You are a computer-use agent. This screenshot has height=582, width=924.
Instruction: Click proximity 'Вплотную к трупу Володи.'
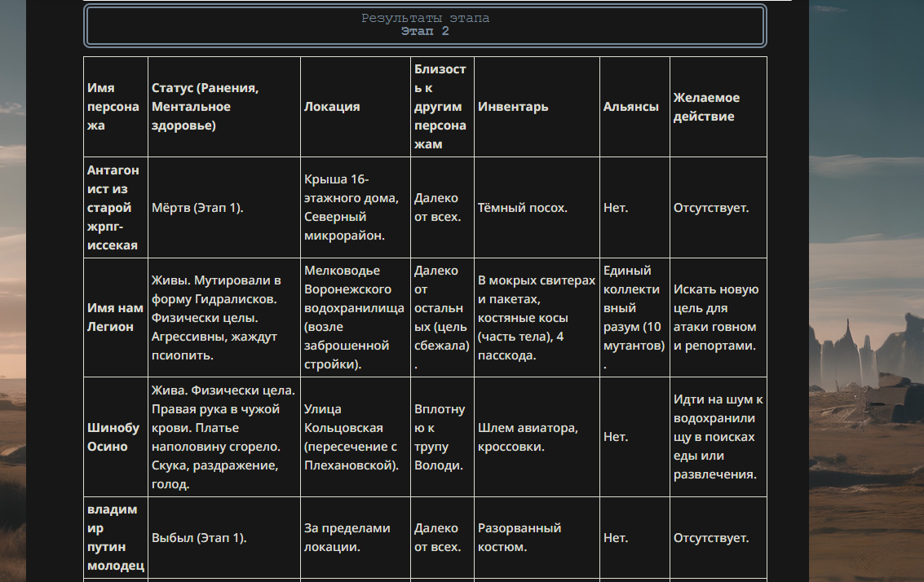click(x=442, y=437)
